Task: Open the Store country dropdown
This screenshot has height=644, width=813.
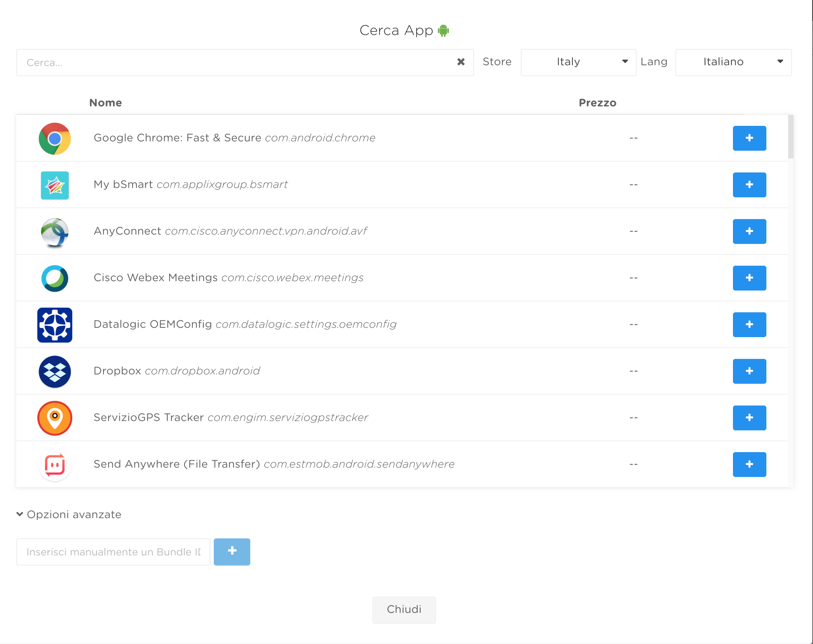Action: 578,63
